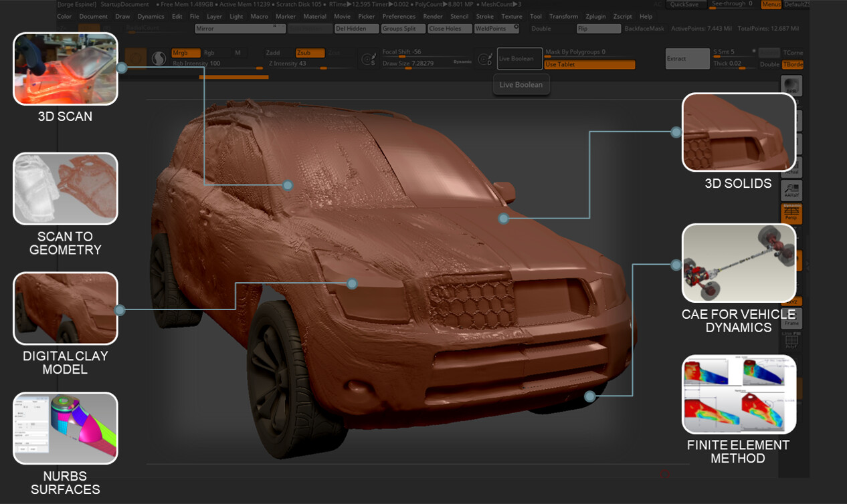Enable Zadd sculpting mode
The width and height of the screenshot is (847, 504).
point(272,53)
